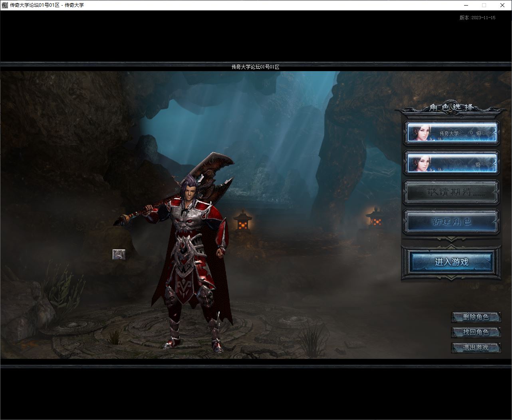
Task: Click the application icon in the title bar
Action: coord(4,5)
